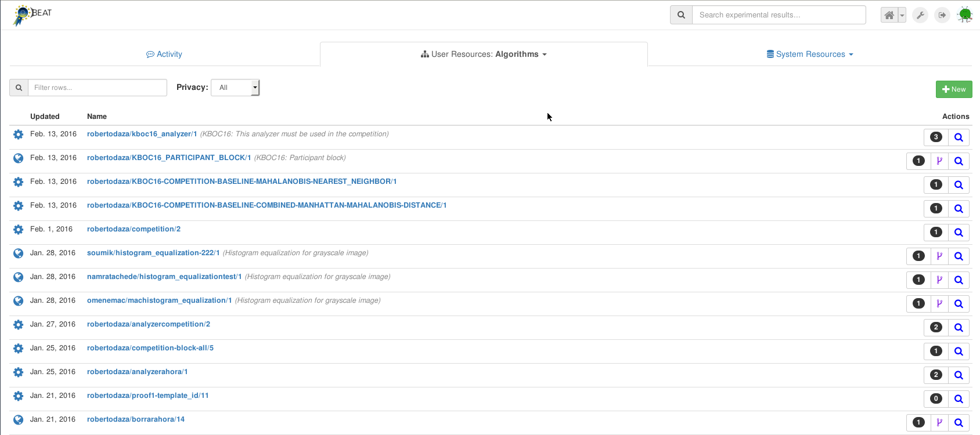Click the home icon in top bar

[x=889, y=15]
